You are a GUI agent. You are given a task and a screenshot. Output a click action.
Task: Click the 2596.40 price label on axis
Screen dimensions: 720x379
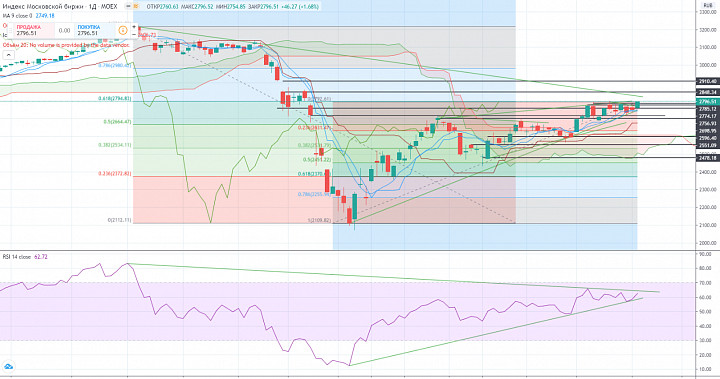coord(708,138)
